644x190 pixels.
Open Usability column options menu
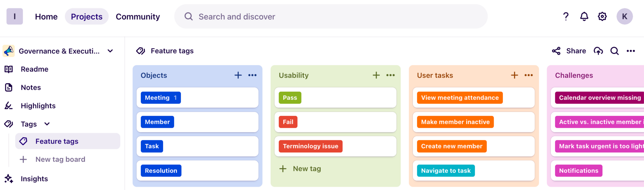pos(390,75)
